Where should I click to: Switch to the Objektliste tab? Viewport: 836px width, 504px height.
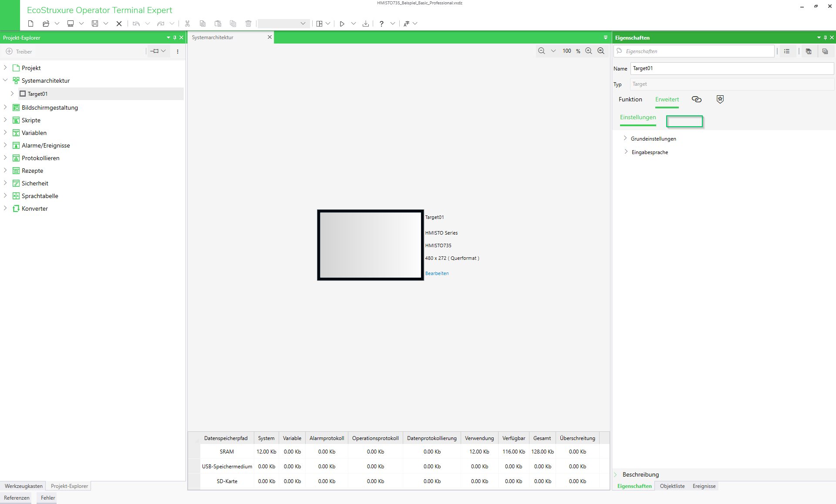[672, 486]
